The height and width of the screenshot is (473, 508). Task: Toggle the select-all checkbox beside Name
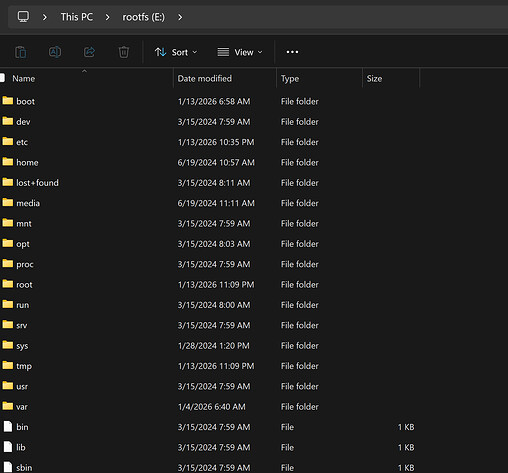pos(2,78)
